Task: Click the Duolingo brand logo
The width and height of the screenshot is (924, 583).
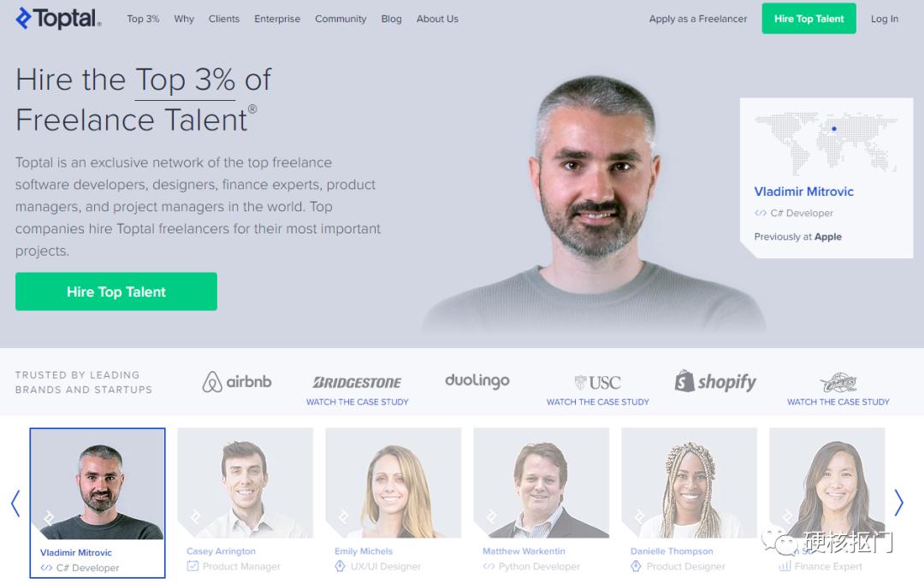Action: [477, 381]
